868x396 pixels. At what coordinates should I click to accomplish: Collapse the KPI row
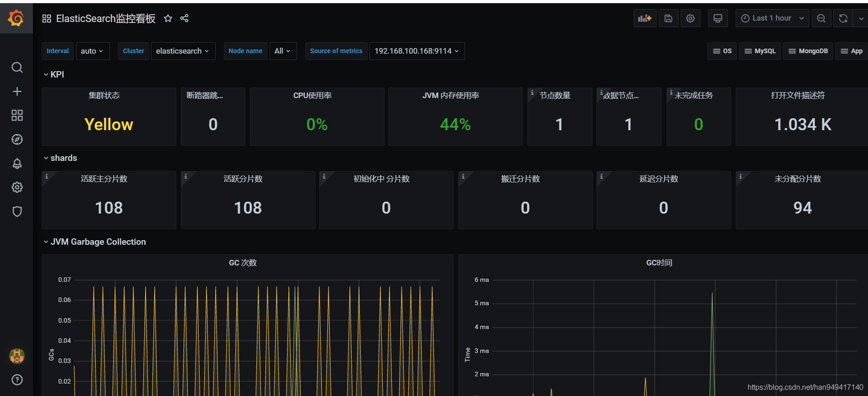[54, 74]
